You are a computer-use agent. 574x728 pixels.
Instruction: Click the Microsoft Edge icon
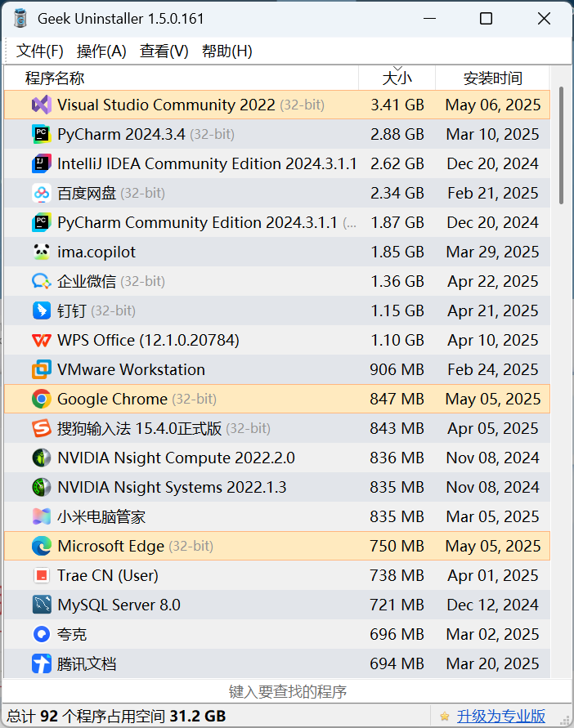pos(42,546)
